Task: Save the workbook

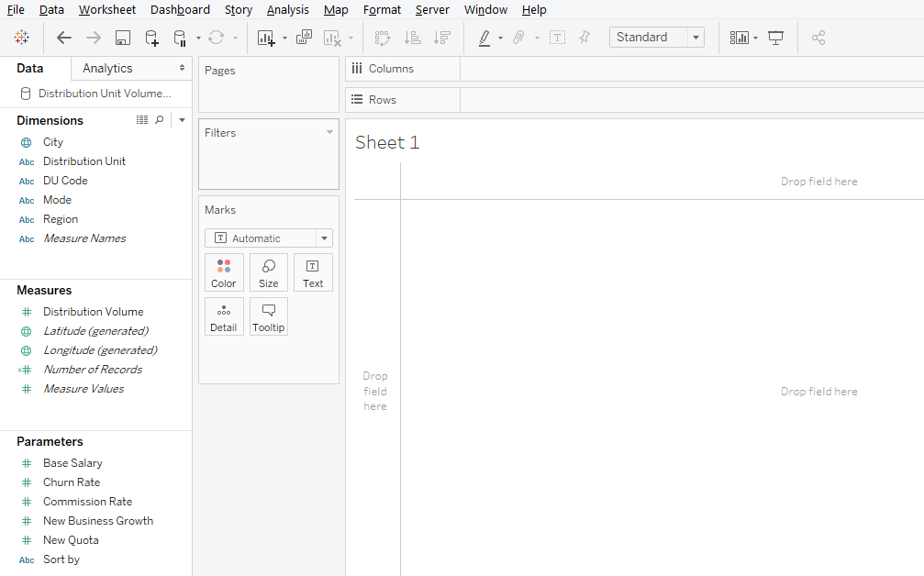Action: [x=122, y=38]
